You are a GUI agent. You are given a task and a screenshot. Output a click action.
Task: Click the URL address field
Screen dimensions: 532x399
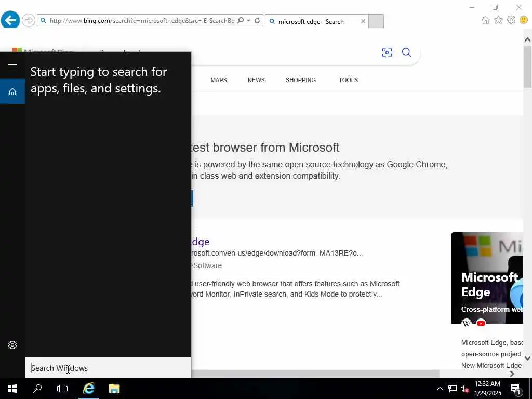(x=142, y=21)
